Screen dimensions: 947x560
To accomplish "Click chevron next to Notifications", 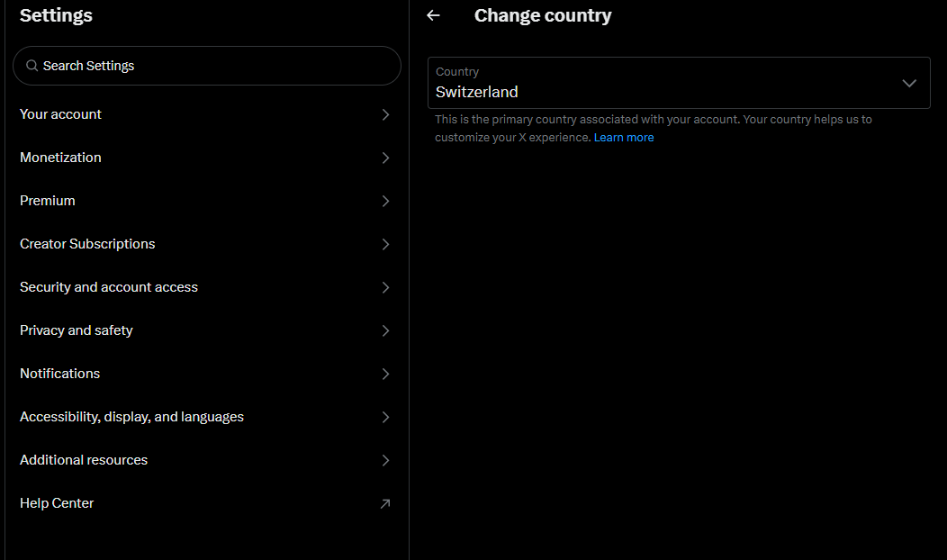I will [385, 374].
